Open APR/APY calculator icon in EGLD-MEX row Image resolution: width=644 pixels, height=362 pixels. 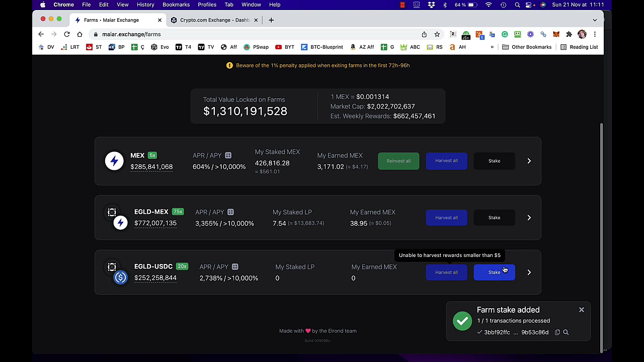[x=230, y=212]
